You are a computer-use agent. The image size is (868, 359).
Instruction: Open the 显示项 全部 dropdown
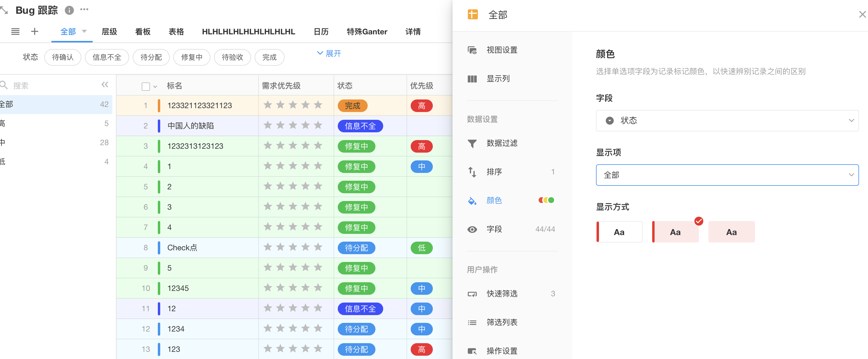(727, 175)
